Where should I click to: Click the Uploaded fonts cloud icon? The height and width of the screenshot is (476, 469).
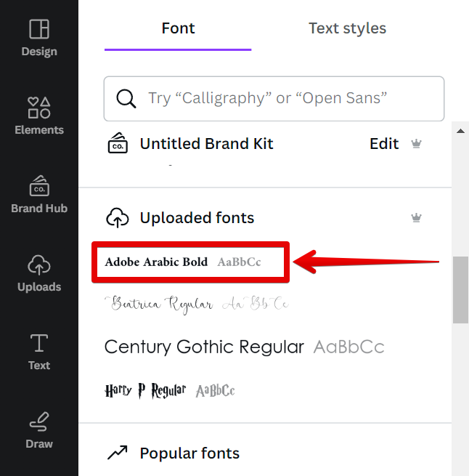118,217
